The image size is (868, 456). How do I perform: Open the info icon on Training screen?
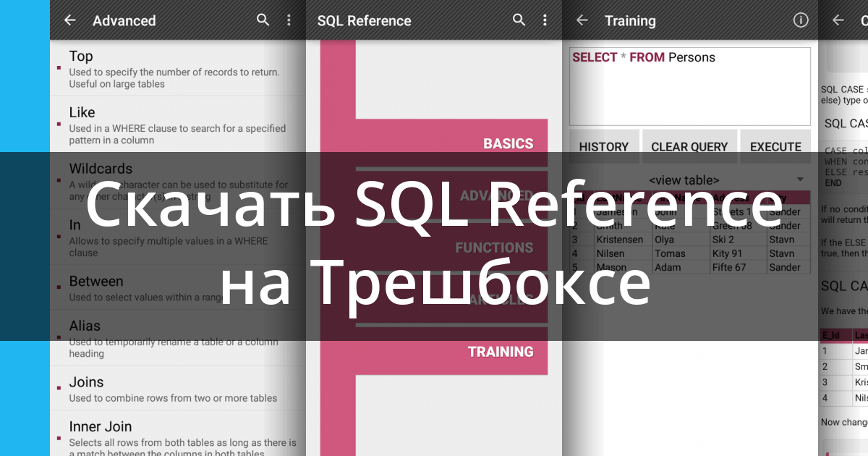(x=799, y=20)
